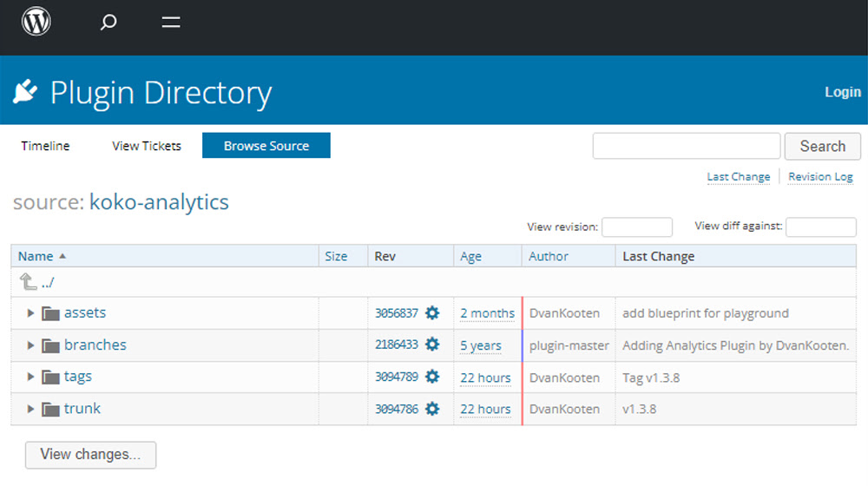868x486 pixels.
Task: Click the View changes... button
Action: [x=91, y=455]
